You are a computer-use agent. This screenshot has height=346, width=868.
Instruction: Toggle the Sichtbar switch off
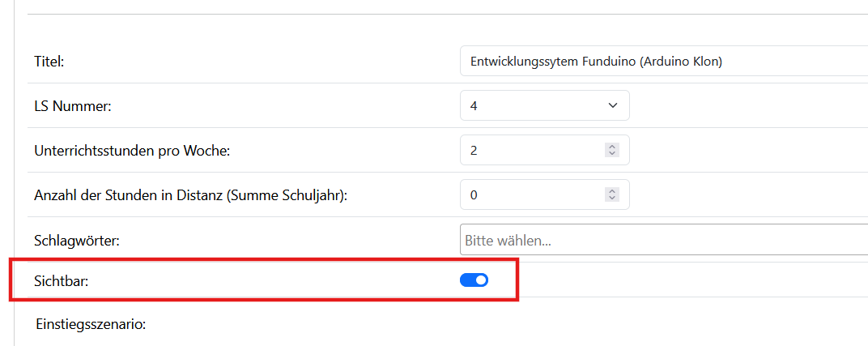click(474, 280)
